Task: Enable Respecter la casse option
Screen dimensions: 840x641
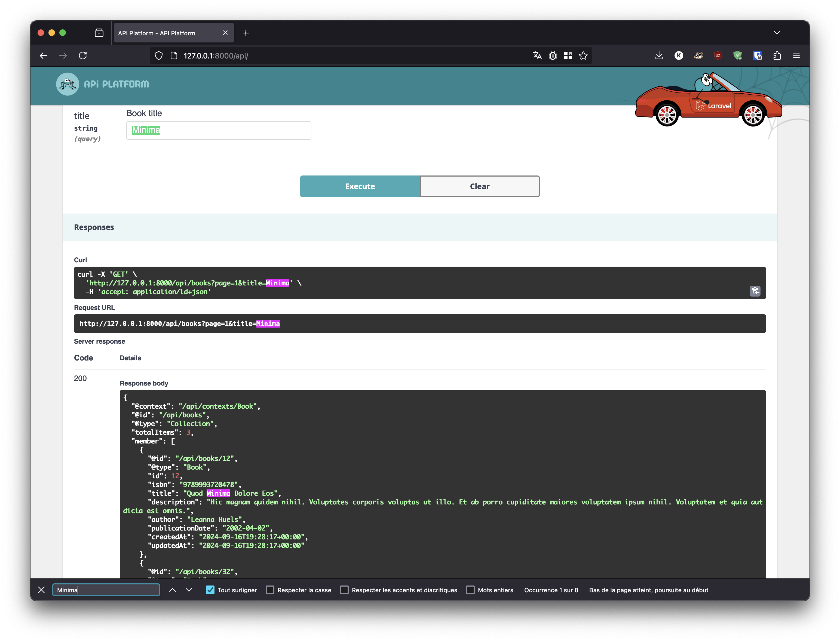Action: 270,590
